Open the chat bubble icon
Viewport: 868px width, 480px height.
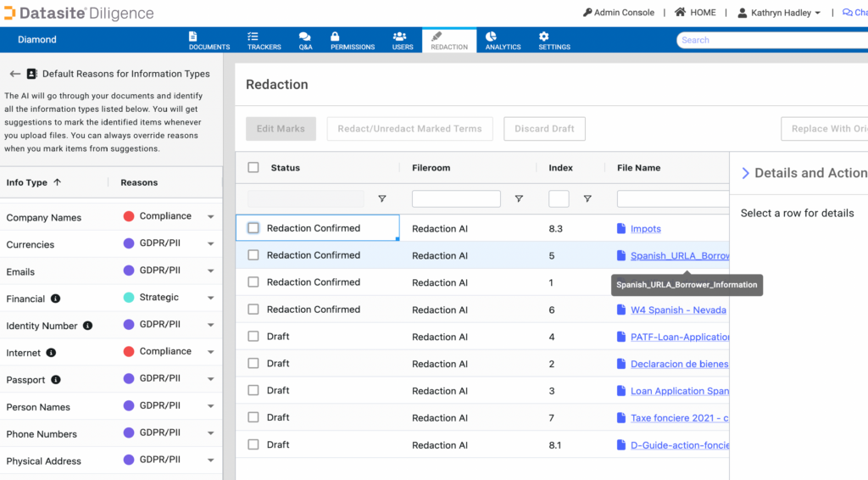coord(847,12)
